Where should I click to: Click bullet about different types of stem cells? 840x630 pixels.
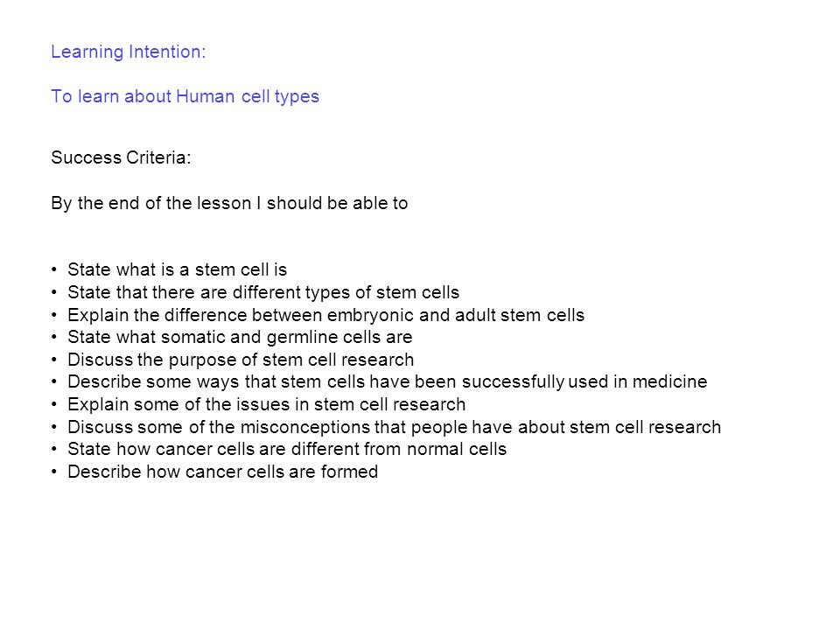pos(263,292)
